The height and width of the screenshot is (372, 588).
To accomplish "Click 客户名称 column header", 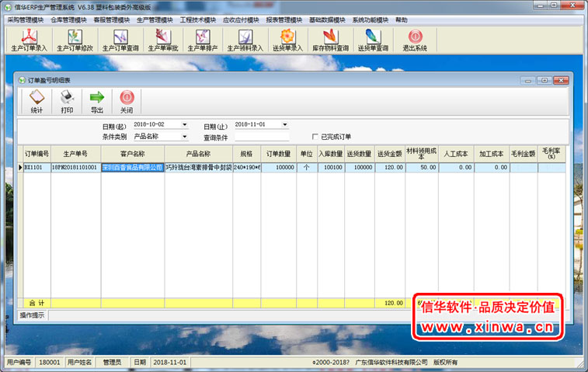I will (133, 154).
